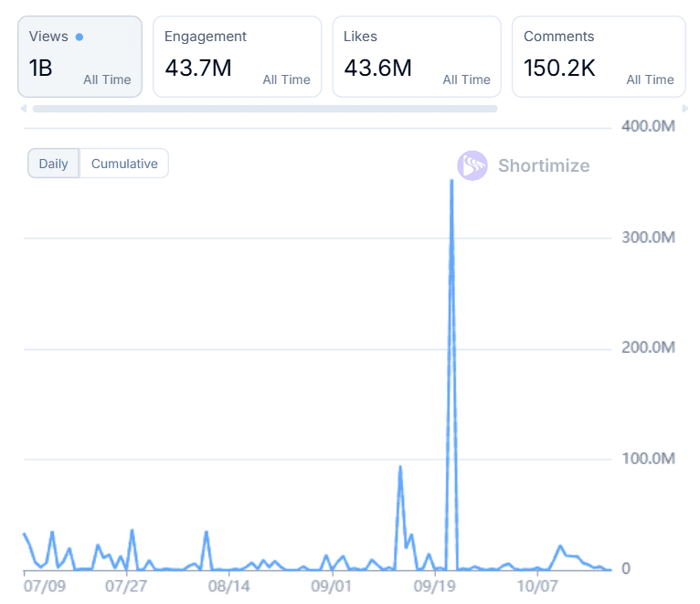Select the Views metric card
700x604 pixels.
tap(80, 56)
